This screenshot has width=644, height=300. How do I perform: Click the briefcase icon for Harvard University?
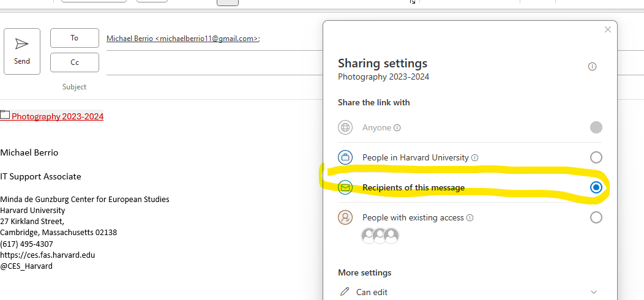pyautogui.click(x=345, y=157)
